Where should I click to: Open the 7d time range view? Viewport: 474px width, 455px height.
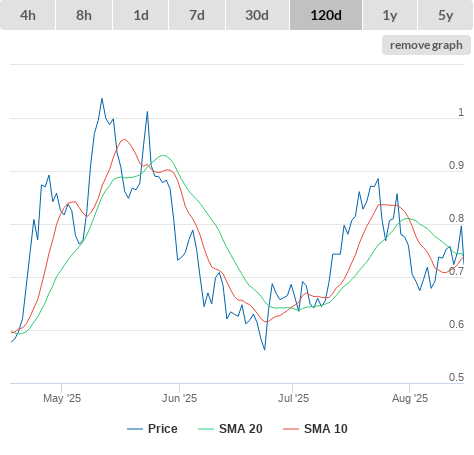197,15
